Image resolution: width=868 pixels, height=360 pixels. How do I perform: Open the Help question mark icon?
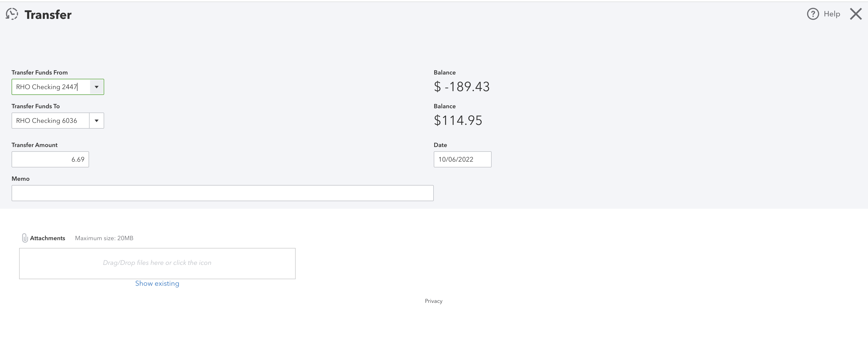tap(813, 14)
